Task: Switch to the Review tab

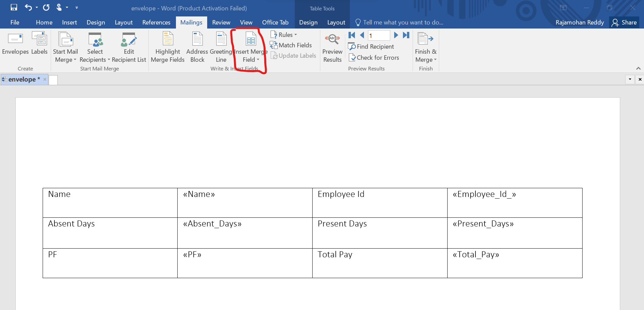Action: pos(221,22)
